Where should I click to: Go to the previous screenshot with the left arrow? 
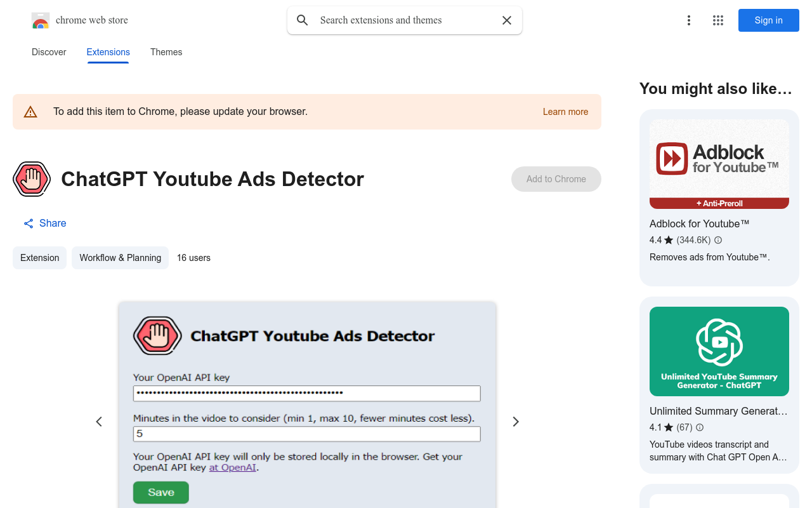(x=99, y=422)
